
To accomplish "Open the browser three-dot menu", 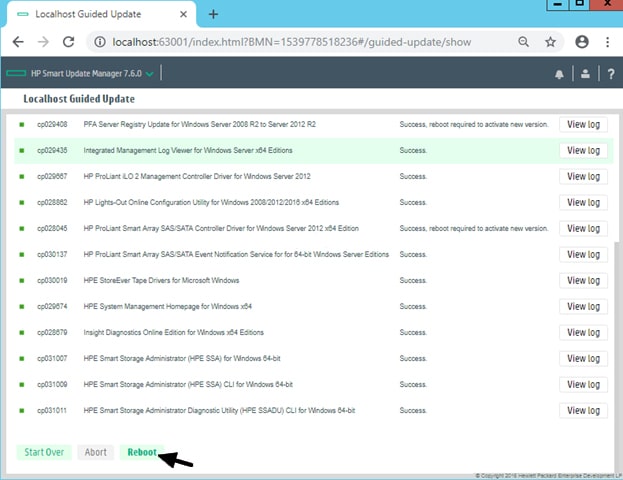I will click(x=608, y=42).
